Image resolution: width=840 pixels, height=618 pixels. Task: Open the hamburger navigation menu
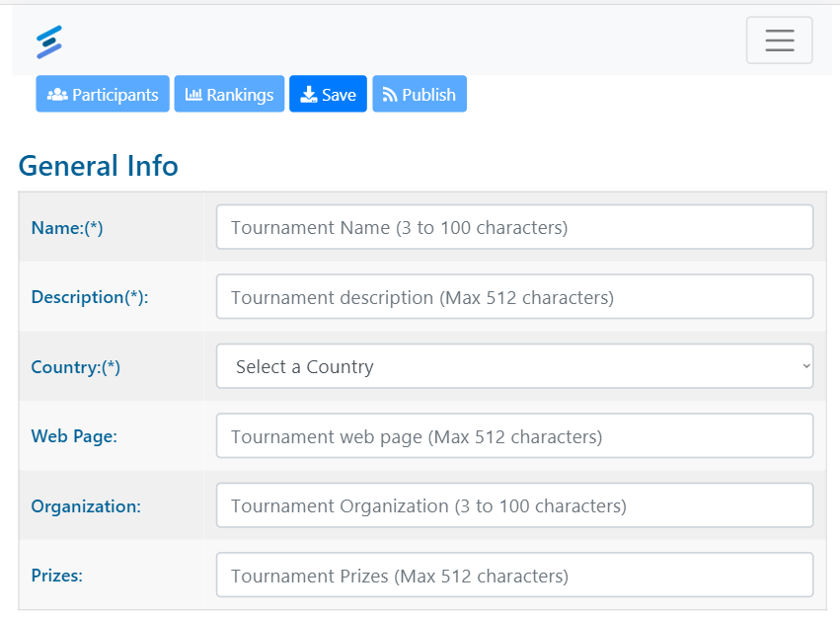click(x=779, y=40)
